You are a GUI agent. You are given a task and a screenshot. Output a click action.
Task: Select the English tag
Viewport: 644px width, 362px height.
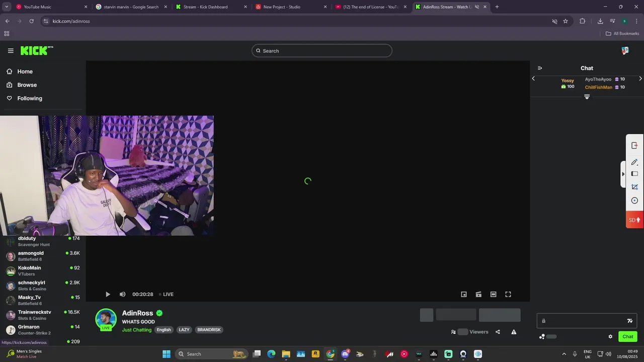coord(164,330)
